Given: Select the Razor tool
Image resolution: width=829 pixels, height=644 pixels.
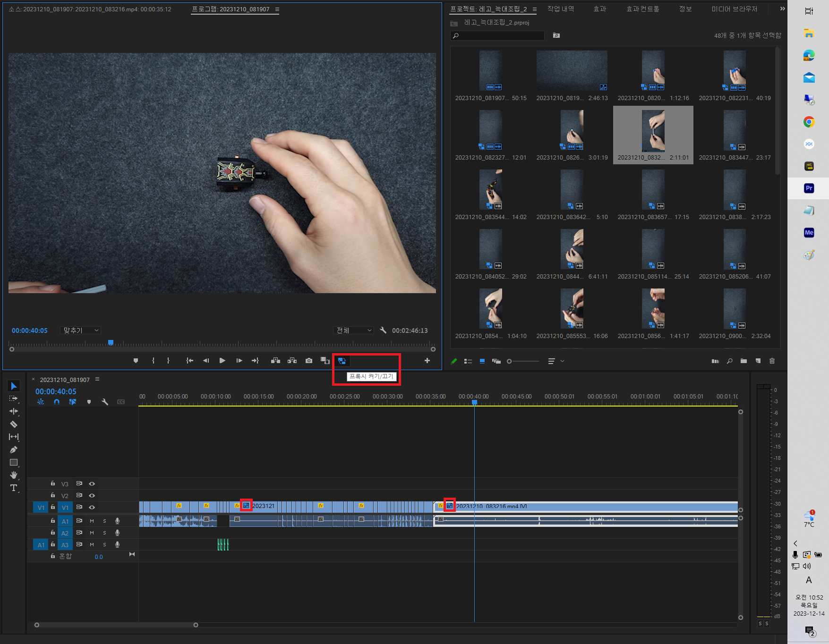Looking at the screenshot, I should [14, 424].
